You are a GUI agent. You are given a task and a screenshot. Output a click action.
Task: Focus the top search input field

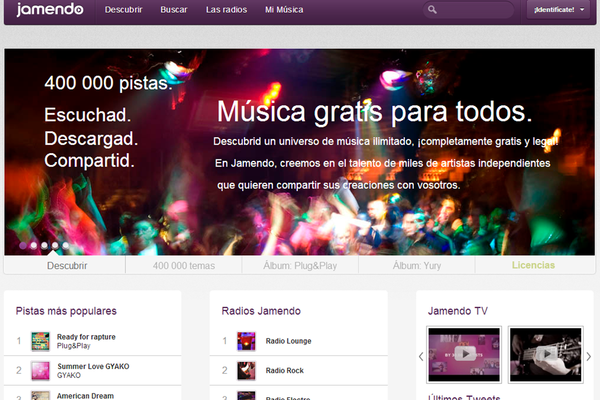point(468,10)
